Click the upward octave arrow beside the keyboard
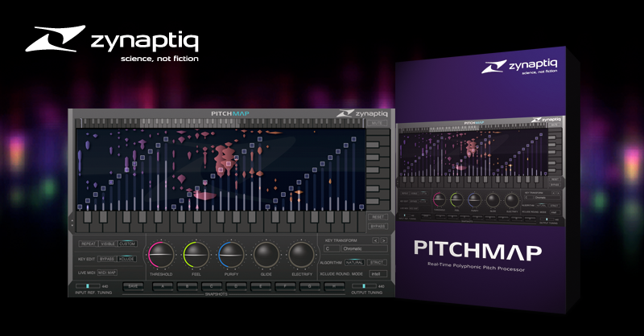The height and width of the screenshot is (336, 644). coord(72,220)
